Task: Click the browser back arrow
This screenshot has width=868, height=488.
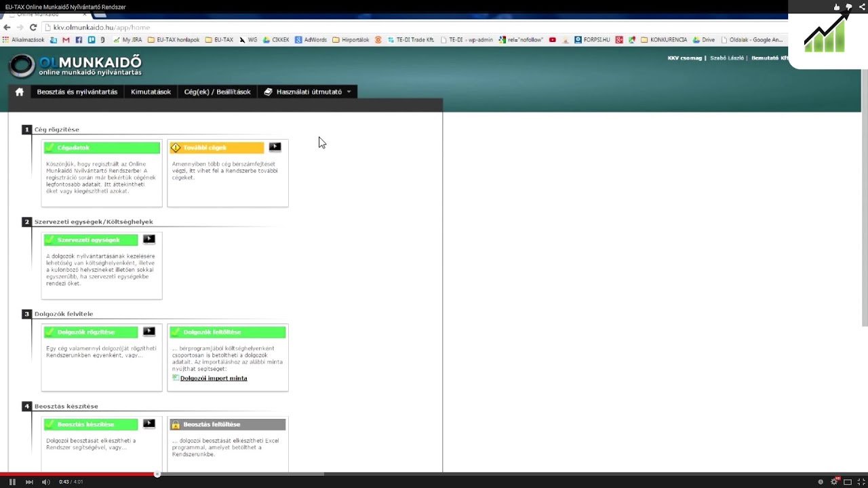Action: 7,27
